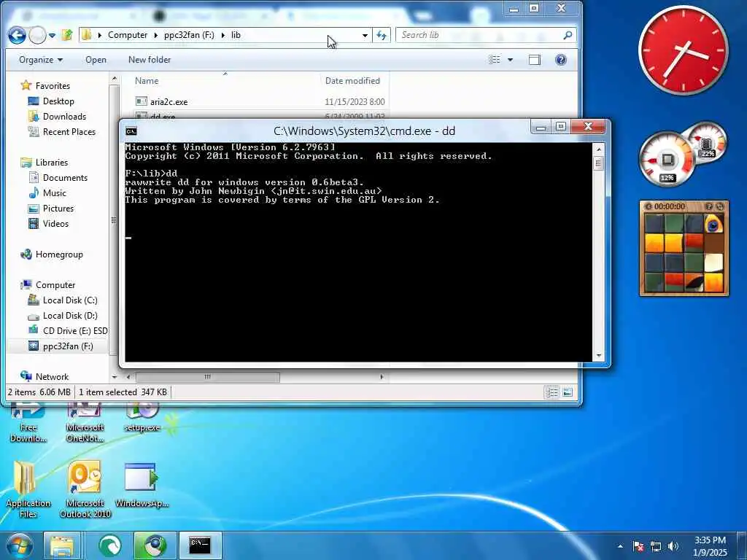Select Favorites in navigation pane
Screen dimensions: 747x560
(x=53, y=86)
